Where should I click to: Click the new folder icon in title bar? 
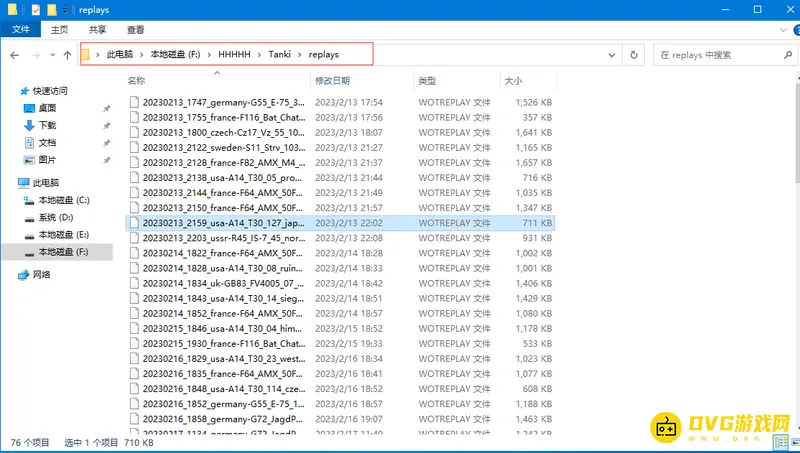click(52, 10)
